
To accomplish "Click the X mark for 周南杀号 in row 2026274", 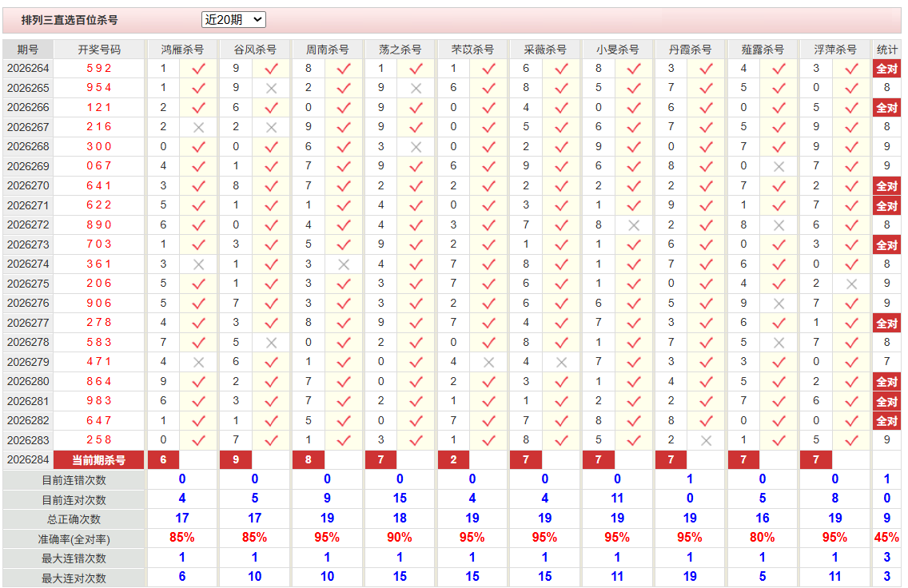I will coord(344,264).
